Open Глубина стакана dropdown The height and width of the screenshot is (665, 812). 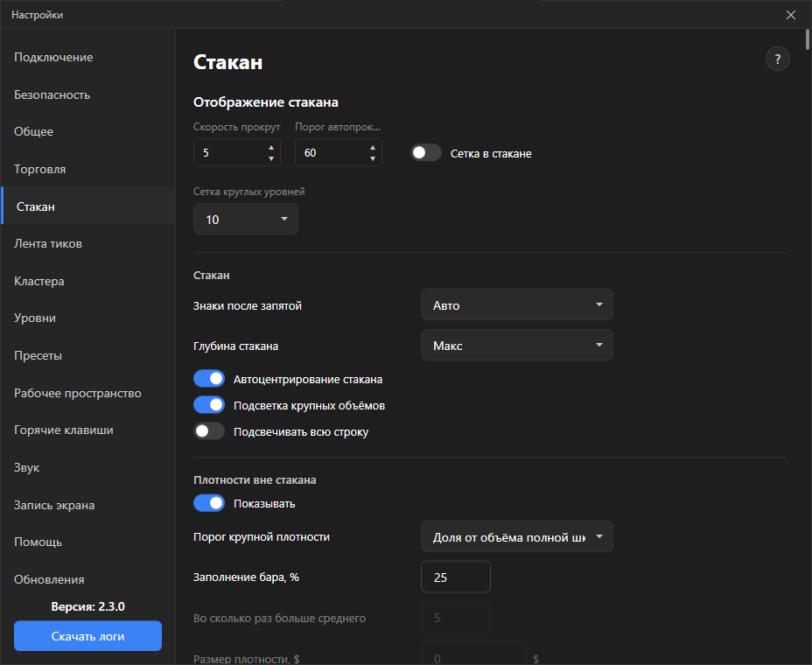click(517, 346)
